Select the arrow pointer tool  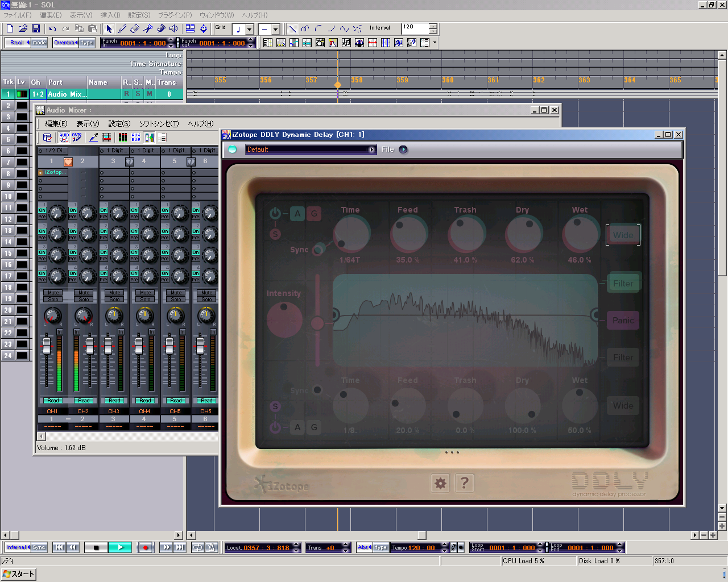109,28
